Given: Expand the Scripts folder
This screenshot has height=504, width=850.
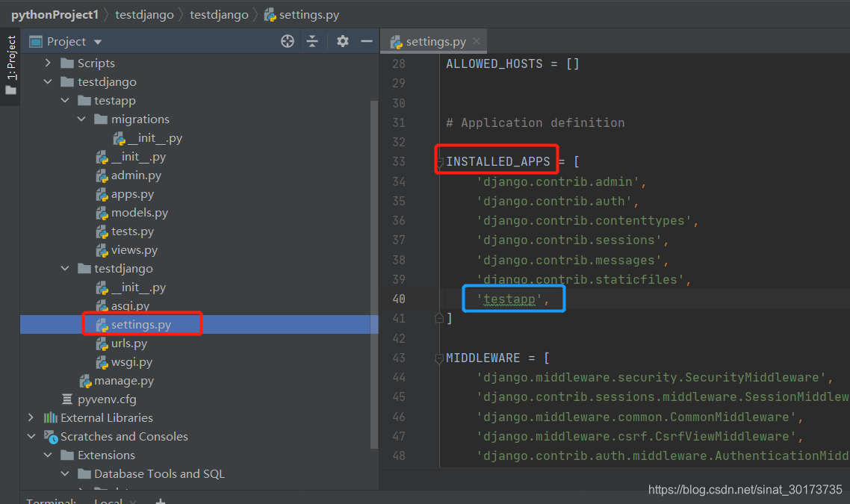Looking at the screenshot, I should 47,63.
